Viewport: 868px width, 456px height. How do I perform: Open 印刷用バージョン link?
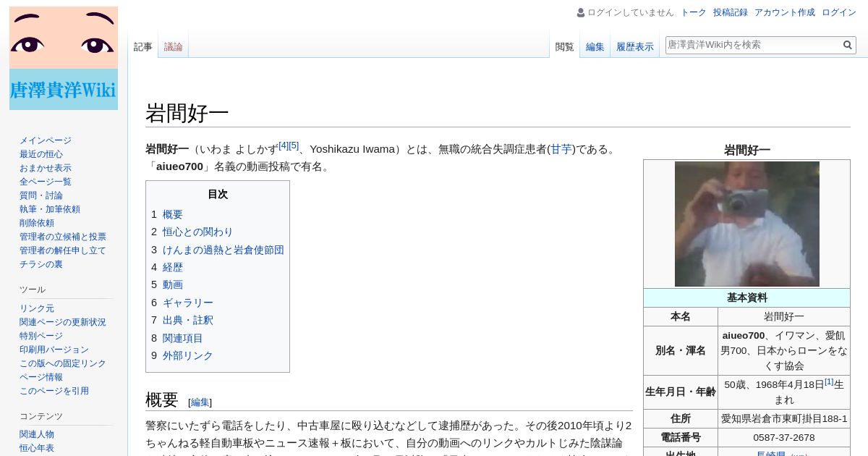point(54,350)
